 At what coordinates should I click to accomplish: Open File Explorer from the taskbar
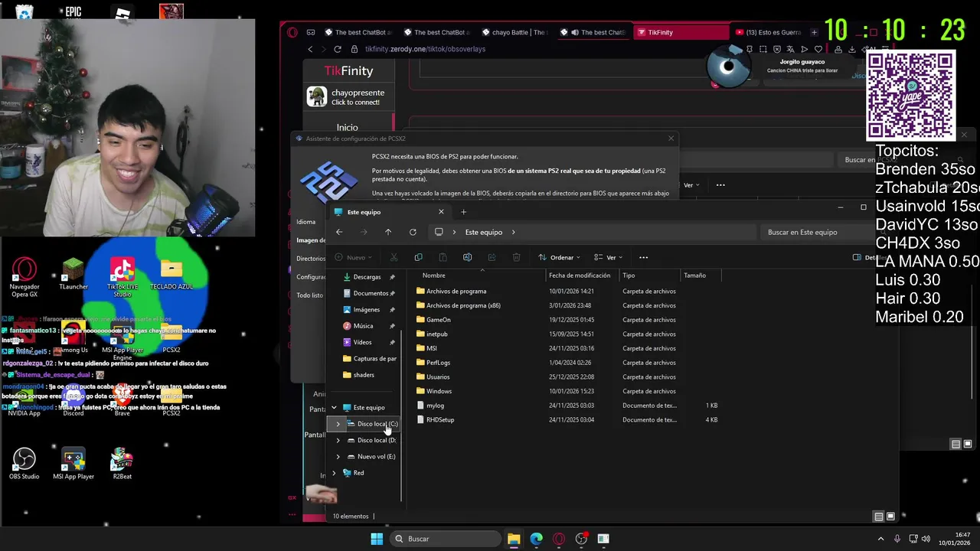(514, 539)
